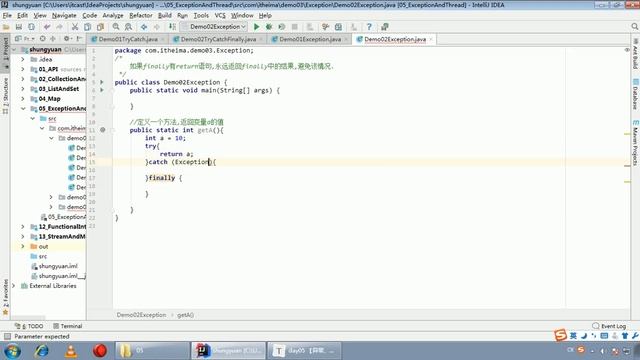
Task: Click the Synchronize toolbar icon
Action: (x=31, y=27)
